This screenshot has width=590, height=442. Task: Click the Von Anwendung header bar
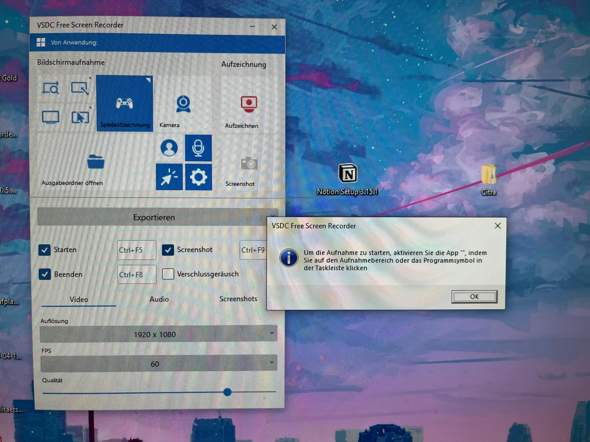point(157,43)
